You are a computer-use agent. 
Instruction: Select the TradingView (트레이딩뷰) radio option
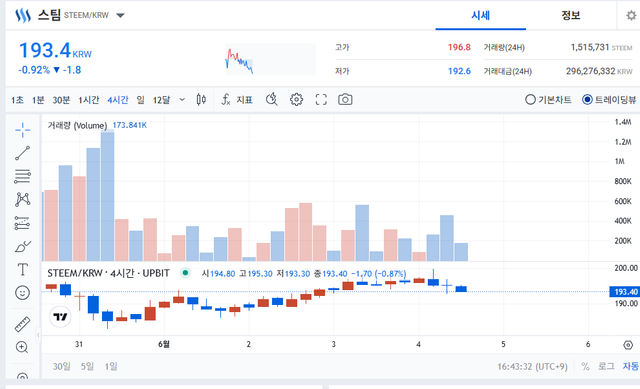click(609, 100)
